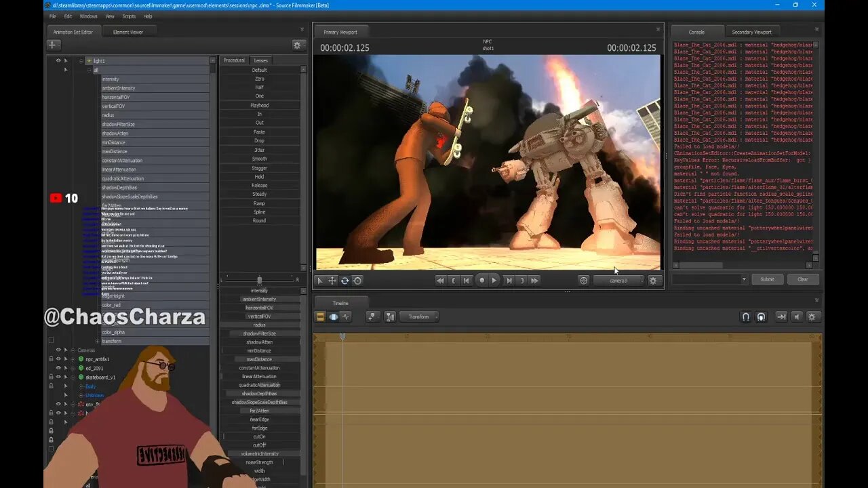Toggle visibility eye for npc_antifa1
868x488 pixels.
[58, 359]
